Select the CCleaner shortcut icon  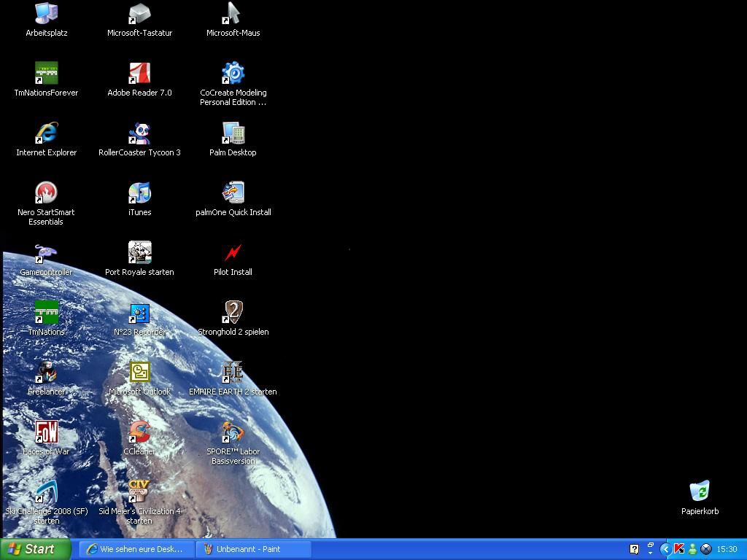point(139,432)
